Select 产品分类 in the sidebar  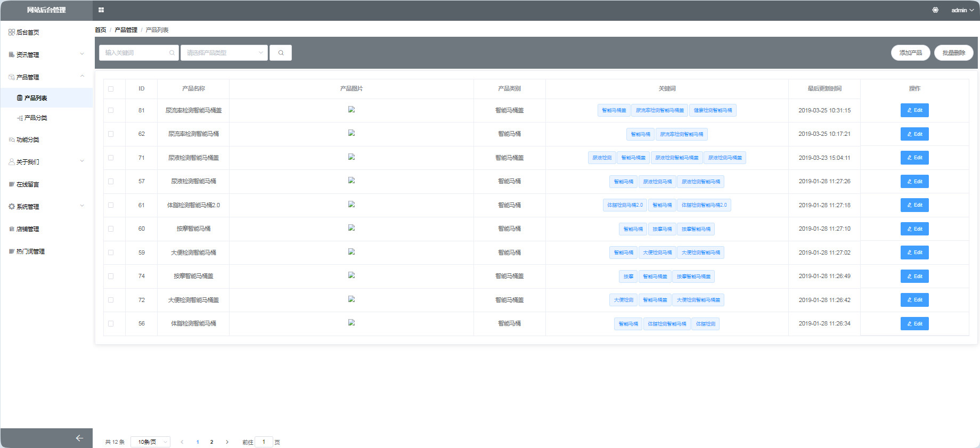46,118
